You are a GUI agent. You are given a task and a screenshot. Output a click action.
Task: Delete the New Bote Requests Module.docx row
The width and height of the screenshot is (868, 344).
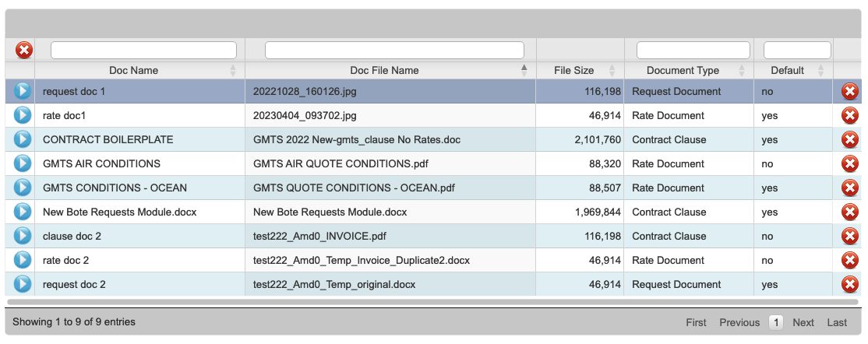(x=850, y=212)
